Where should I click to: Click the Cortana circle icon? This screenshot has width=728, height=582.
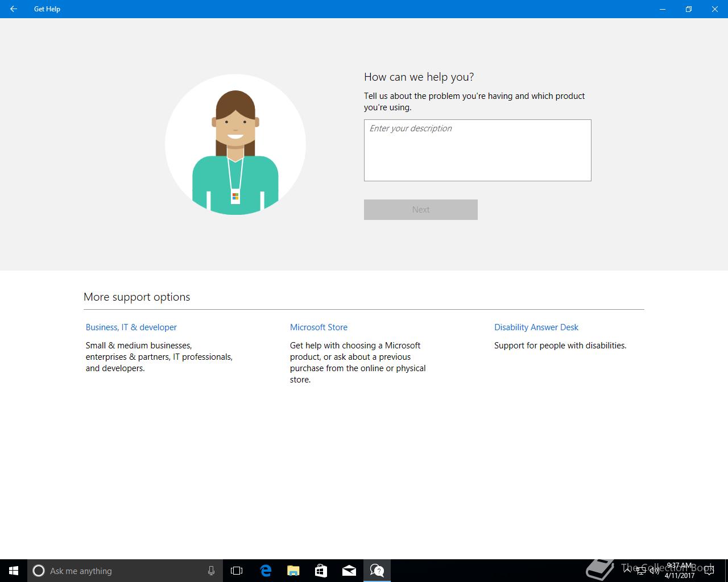point(39,571)
